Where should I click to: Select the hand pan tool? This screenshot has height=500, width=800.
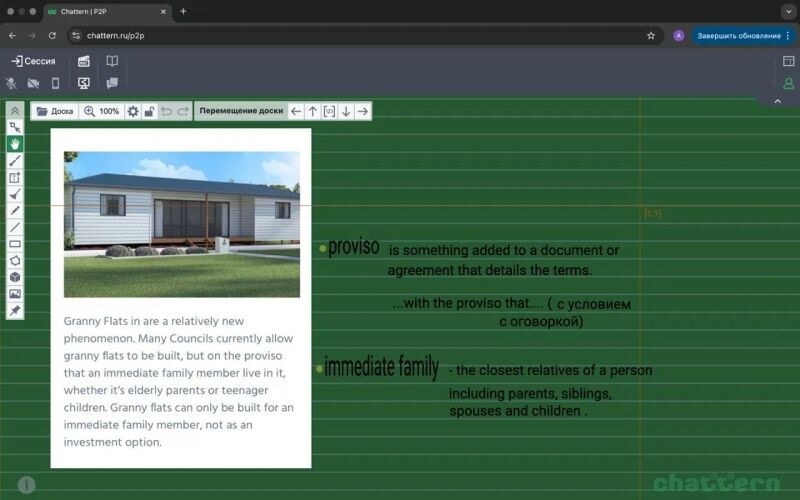click(15, 144)
